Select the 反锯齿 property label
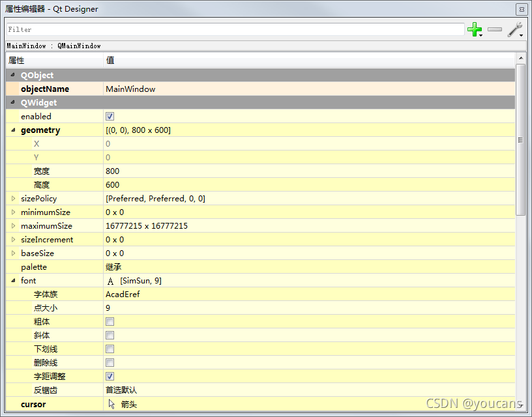Image resolution: width=532 pixels, height=417 pixels. [x=45, y=390]
